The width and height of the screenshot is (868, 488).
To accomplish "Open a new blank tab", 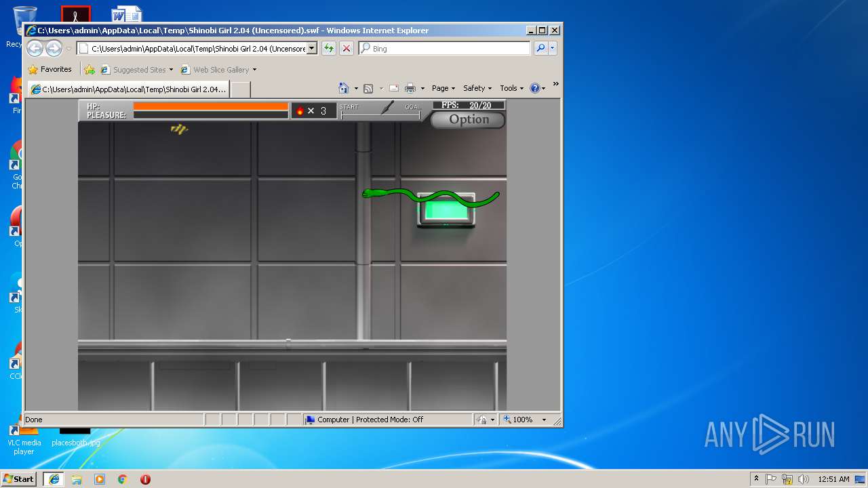I will point(241,89).
